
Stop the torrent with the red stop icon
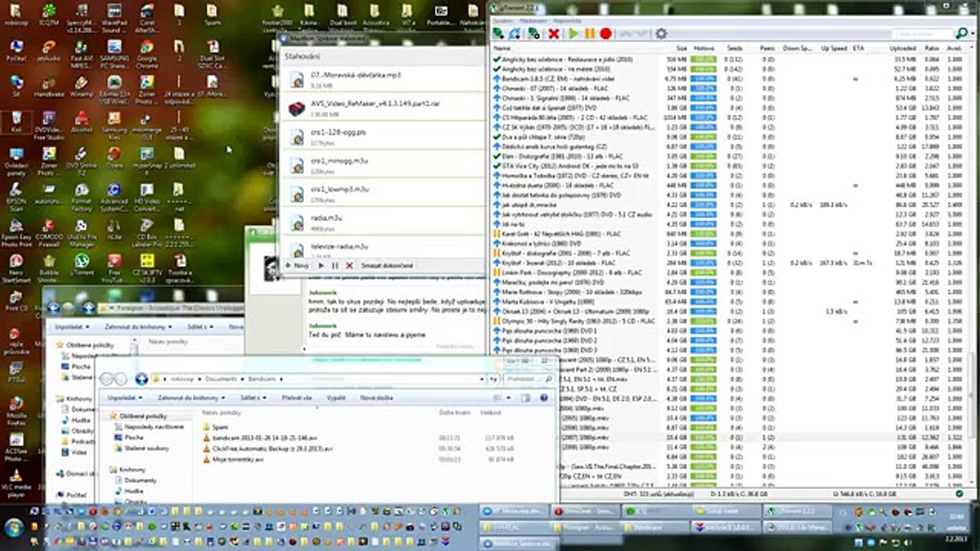606,34
